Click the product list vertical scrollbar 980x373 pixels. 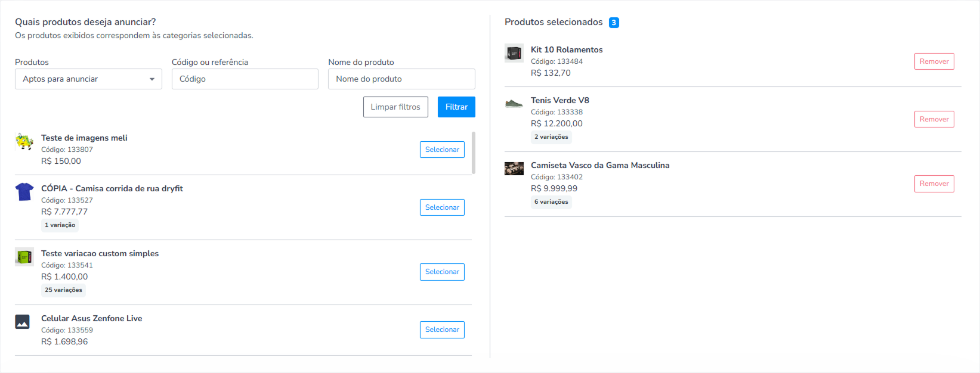[x=474, y=153]
